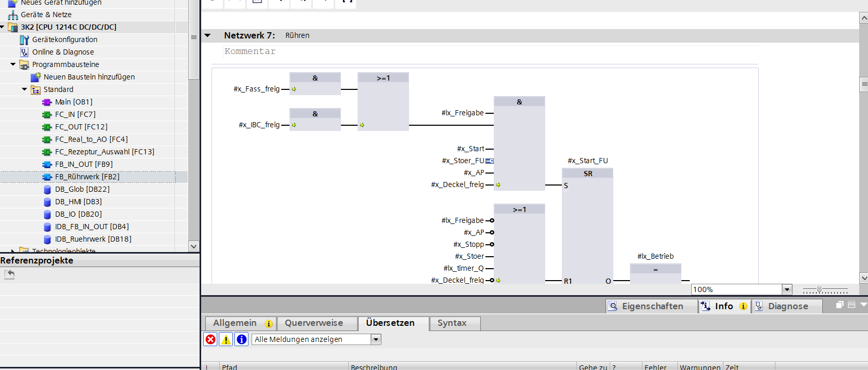Open Gerätekonfiguration via its icon
This screenshot has width=868, height=370.
tap(24, 39)
